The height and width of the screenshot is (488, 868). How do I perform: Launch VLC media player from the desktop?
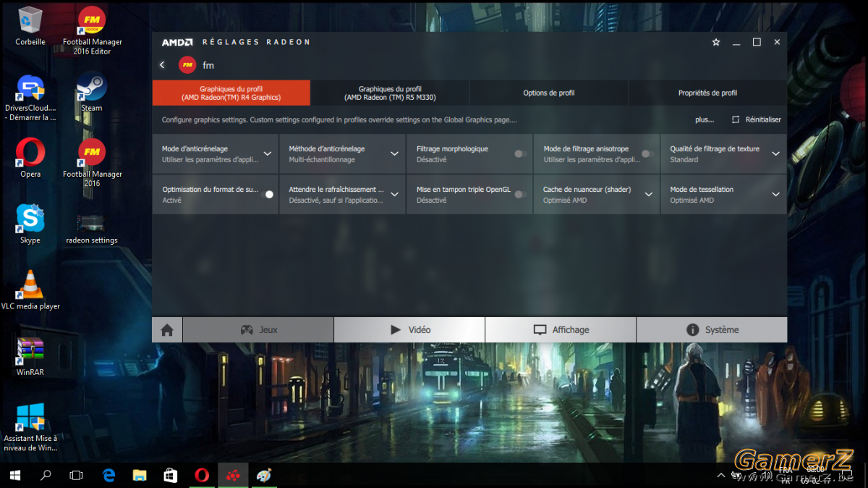point(30,290)
